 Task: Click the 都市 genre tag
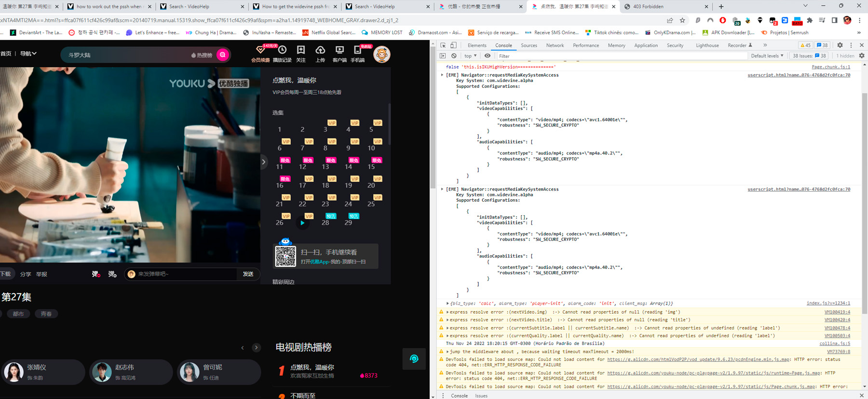click(x=18, y=314)
